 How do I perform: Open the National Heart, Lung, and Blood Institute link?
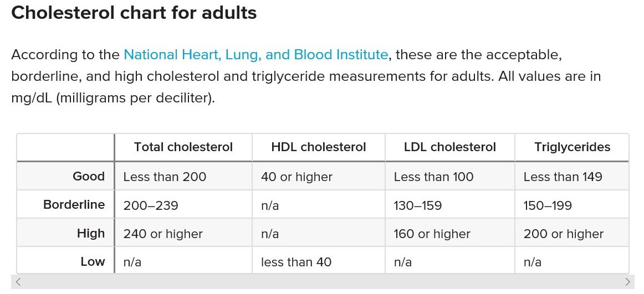255,55
